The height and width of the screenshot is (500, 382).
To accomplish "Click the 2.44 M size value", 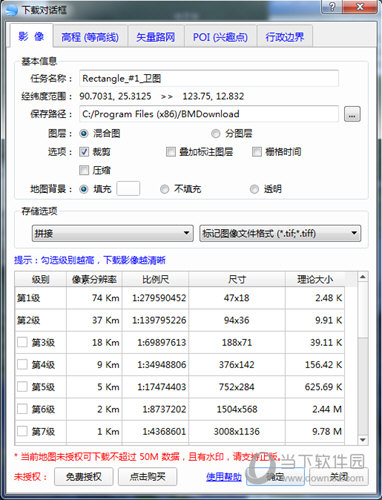I will (327, 409).
